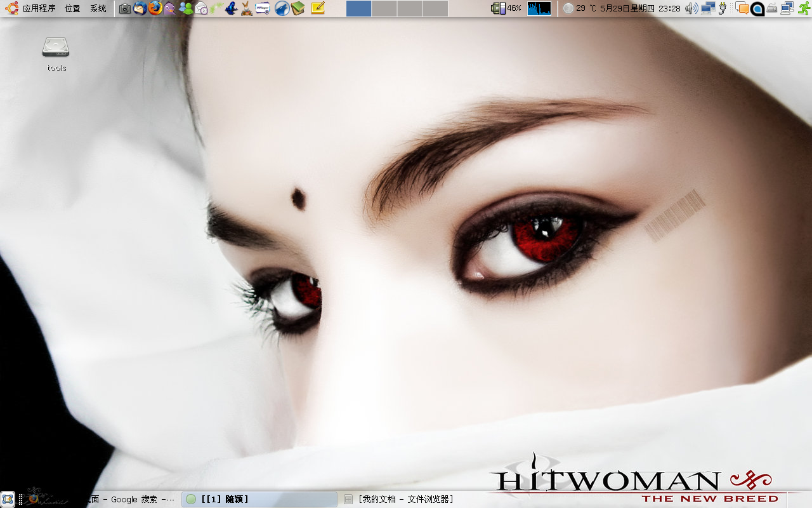Screen dimensions: 812x508
Task: Launch the screenshot camera tool
Action: click(x=125, y=8)
